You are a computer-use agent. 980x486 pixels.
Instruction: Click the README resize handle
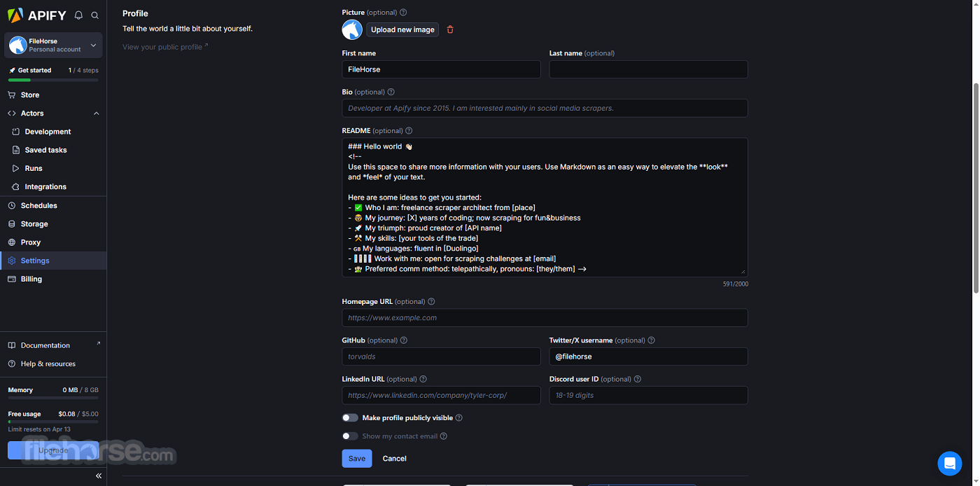(743, 272)
